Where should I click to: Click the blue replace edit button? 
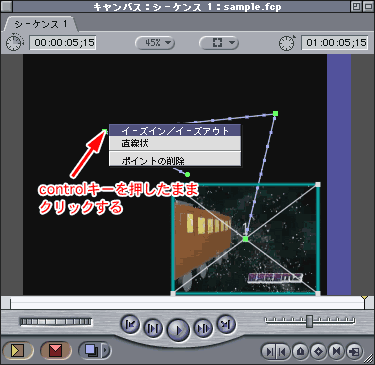click(x=91, y=350)
